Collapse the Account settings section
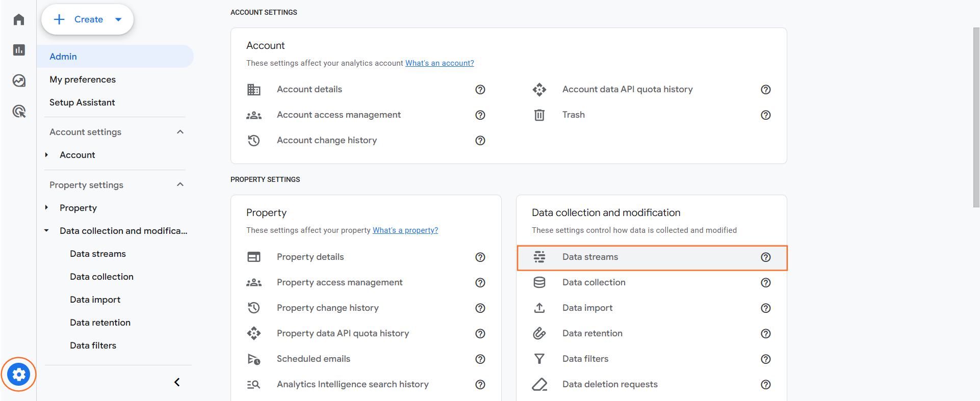This screenshot has height=401, width=980. pos(180,132)
